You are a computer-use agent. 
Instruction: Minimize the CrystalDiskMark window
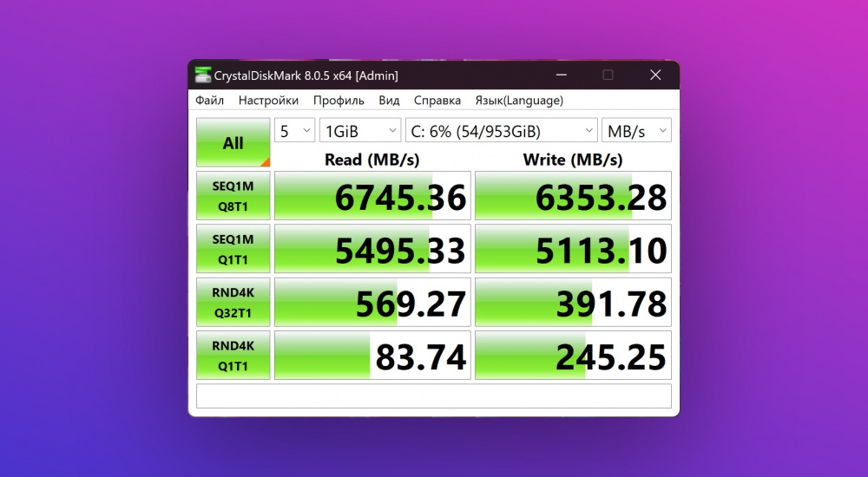click(562, 75)
